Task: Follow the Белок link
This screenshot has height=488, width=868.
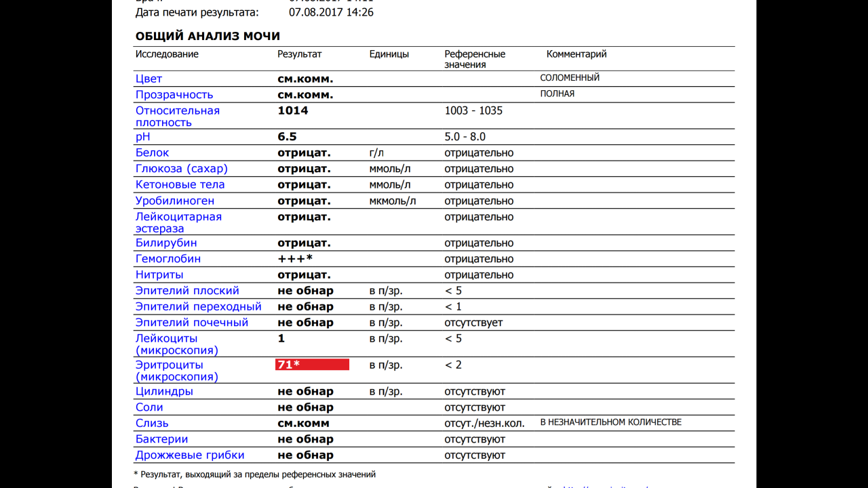Action: tap(152, 152)
